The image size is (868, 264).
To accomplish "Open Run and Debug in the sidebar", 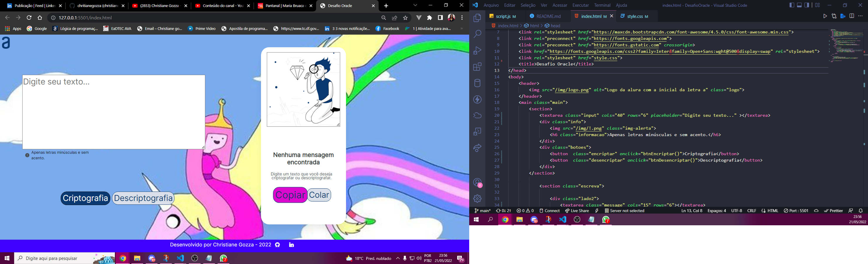I will (477, 50).
